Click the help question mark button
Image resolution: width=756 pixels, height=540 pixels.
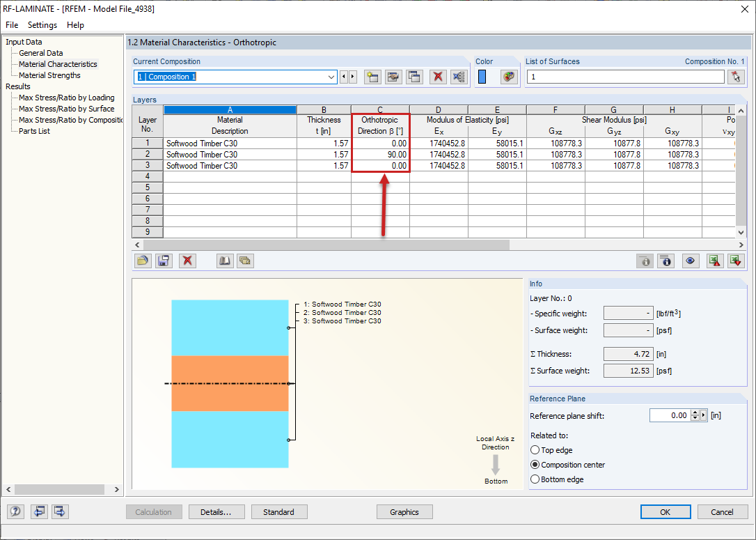(x=15, y=511)
